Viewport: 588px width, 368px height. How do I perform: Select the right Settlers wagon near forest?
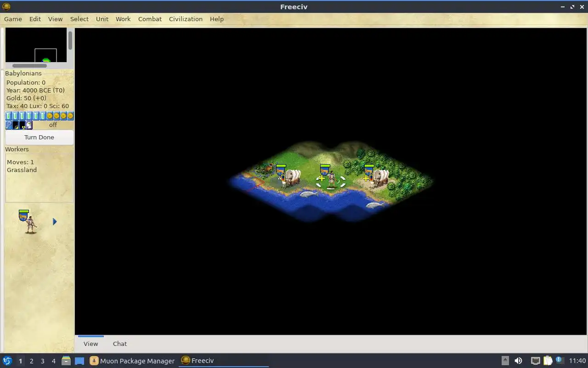[x=379, y=178]
